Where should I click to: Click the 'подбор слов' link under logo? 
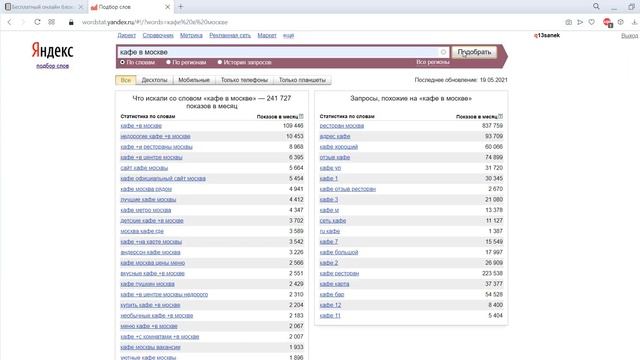pos(52,66)
